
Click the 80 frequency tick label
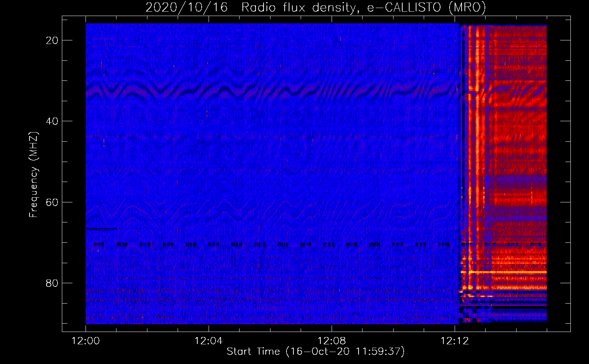click(x=52, y=283)
